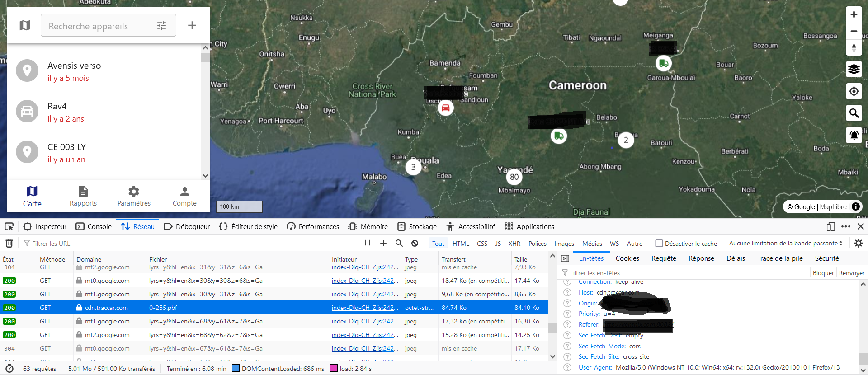Screen dimensions: 868x375
Task: Click the Bloquer button
Action: click(823, 273)
